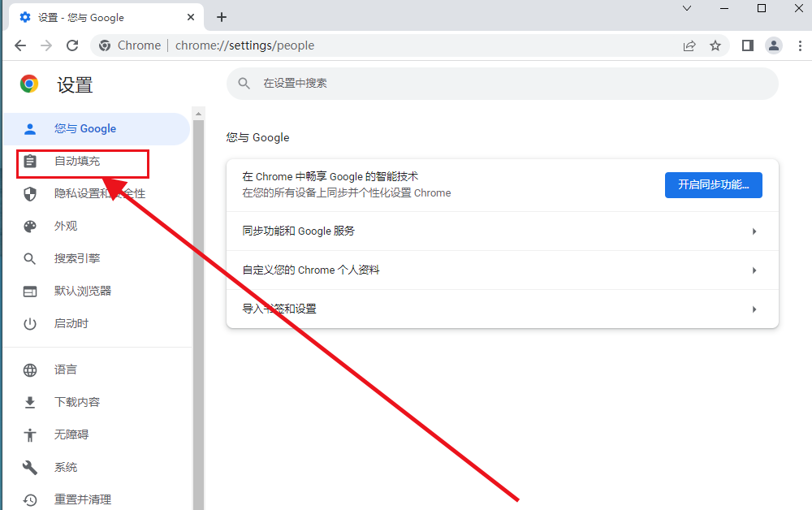Open the 搜索引擎 settings section

pyautogui.click(x=97, y=259)
